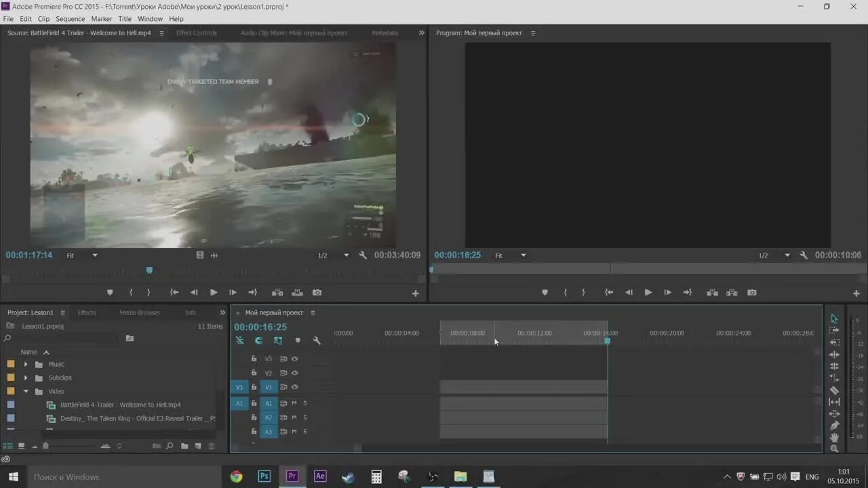Click Add Marker in timeline header

pyautogui.click(x=298, y=340)
